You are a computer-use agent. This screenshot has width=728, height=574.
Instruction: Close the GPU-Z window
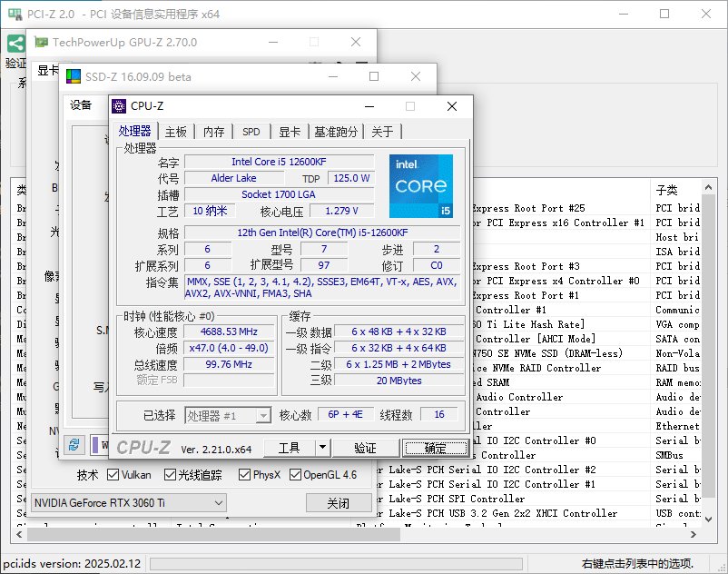[x=356, y=42]
